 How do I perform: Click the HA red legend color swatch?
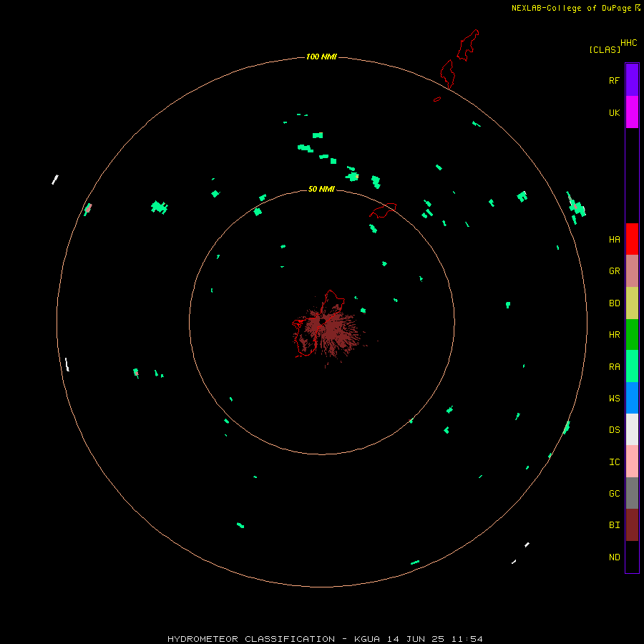point(632,239)
